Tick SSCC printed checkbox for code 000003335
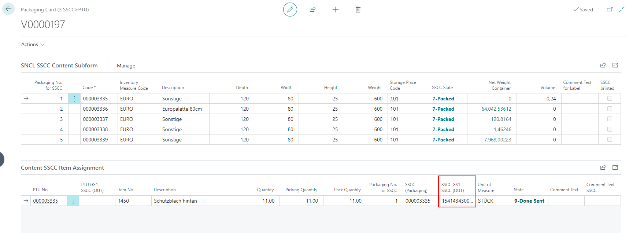This screenshot has width=644, height=240. (x=610, y=99)
